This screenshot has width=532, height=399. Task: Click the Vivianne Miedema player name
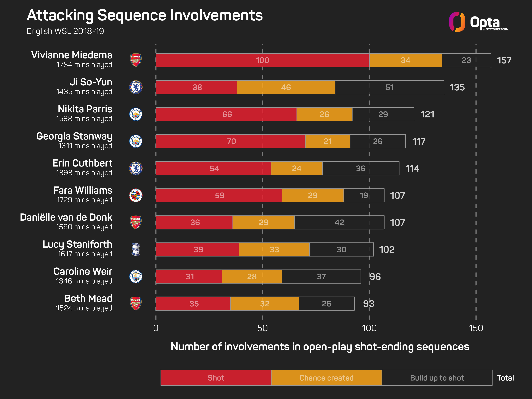point(72,55)
